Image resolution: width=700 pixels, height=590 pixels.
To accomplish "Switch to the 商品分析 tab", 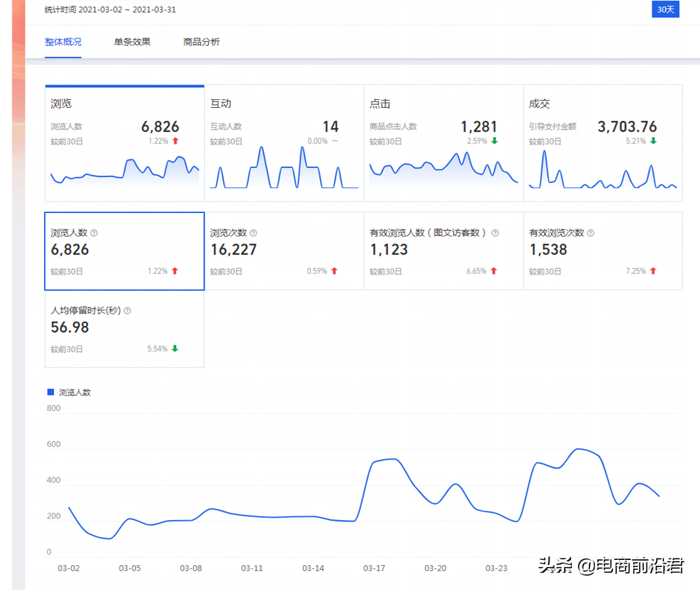I will [201, 41].
